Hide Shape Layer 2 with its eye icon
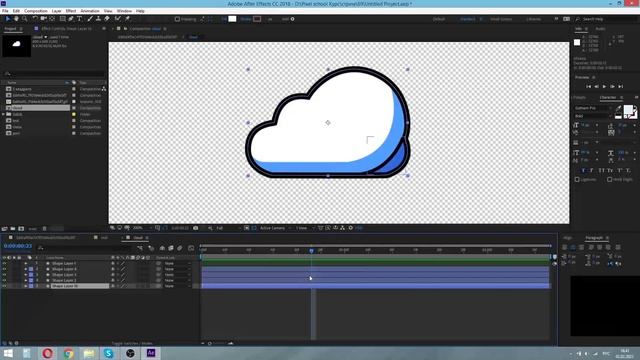This screenshot has height=360, width=640. click(4, 280)
